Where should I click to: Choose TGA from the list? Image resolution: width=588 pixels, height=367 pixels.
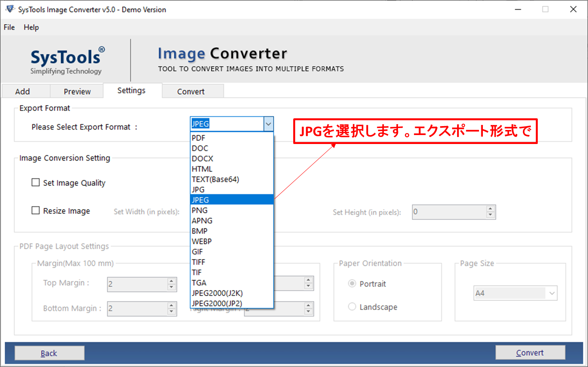[x=232, y=283]
